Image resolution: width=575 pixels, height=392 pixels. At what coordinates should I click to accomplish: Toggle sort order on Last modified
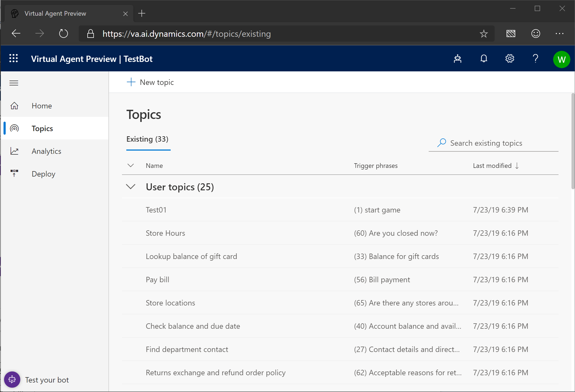pyautogui.click(x=495, y=165)
